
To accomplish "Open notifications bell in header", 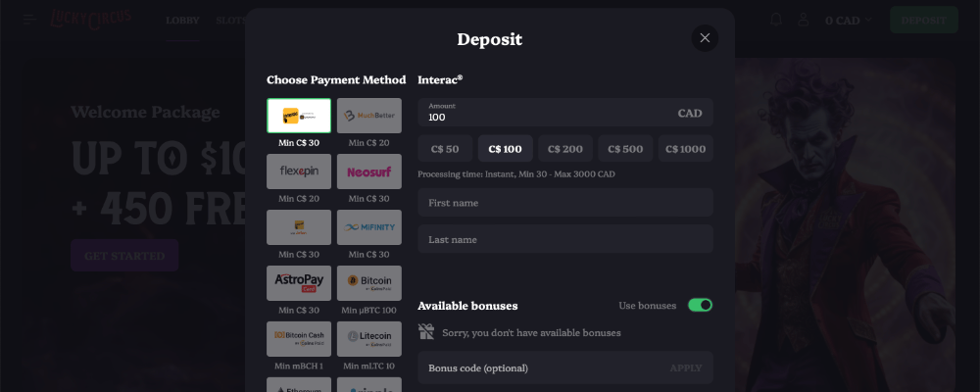I will pyautogui.click(x=775, y=20).
